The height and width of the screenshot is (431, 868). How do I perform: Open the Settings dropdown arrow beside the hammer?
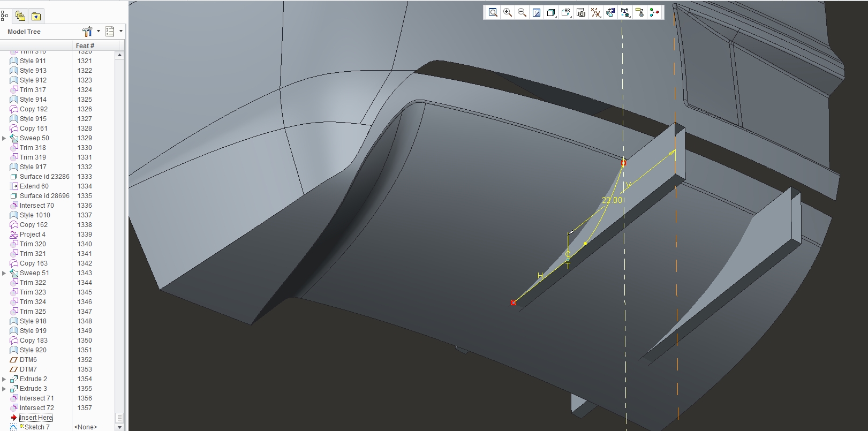coord(99,32)
